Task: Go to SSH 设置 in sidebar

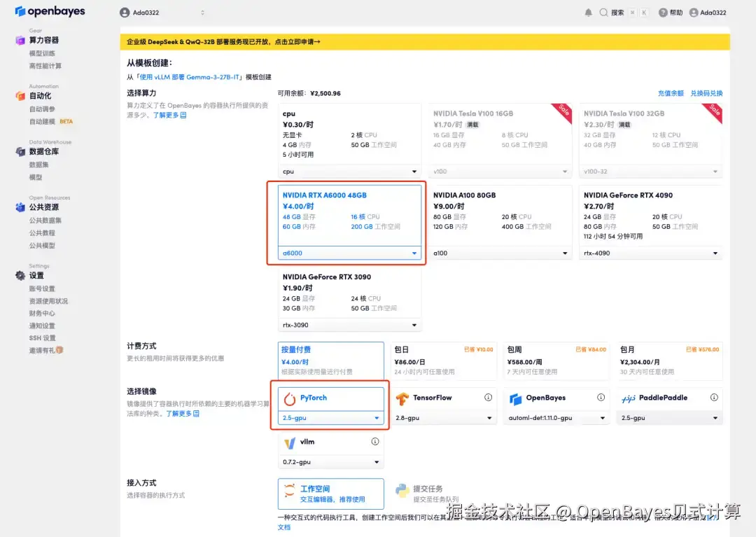Action: 42,338
